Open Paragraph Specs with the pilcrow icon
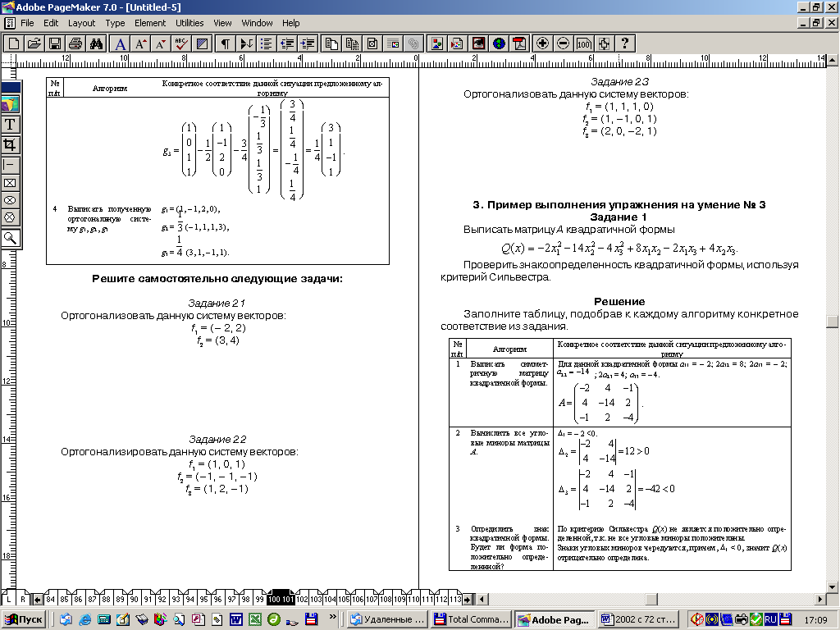This screenshot has height=630, width=840. 226,43
